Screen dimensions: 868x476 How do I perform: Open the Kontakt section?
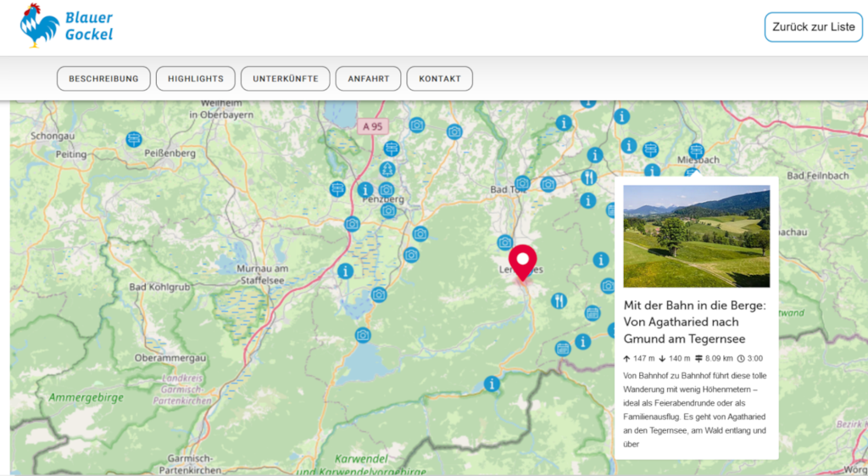tap(439, 79)
